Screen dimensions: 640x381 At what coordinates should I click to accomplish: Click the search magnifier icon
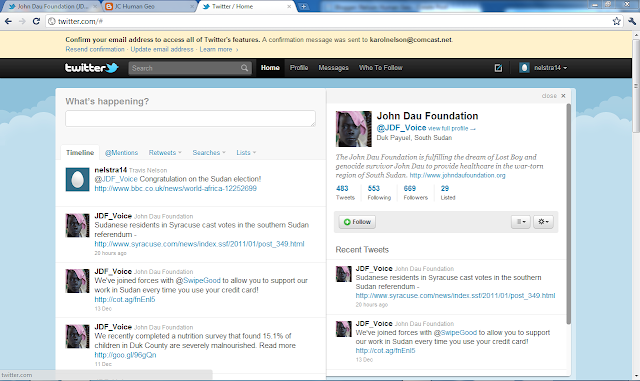[244, 68]
